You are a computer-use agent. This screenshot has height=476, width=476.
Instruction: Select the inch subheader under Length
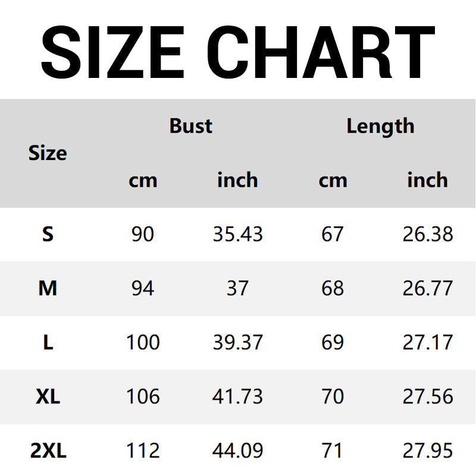[427, 180]
